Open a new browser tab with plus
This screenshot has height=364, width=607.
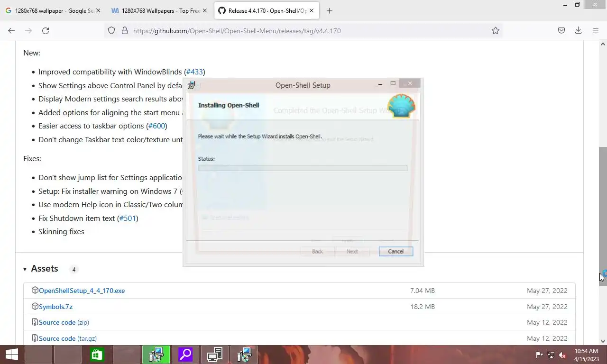(329, 10)
